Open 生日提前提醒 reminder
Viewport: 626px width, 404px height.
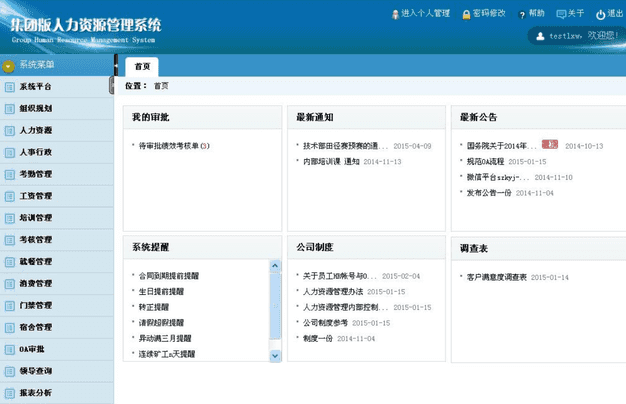point(161,291)
